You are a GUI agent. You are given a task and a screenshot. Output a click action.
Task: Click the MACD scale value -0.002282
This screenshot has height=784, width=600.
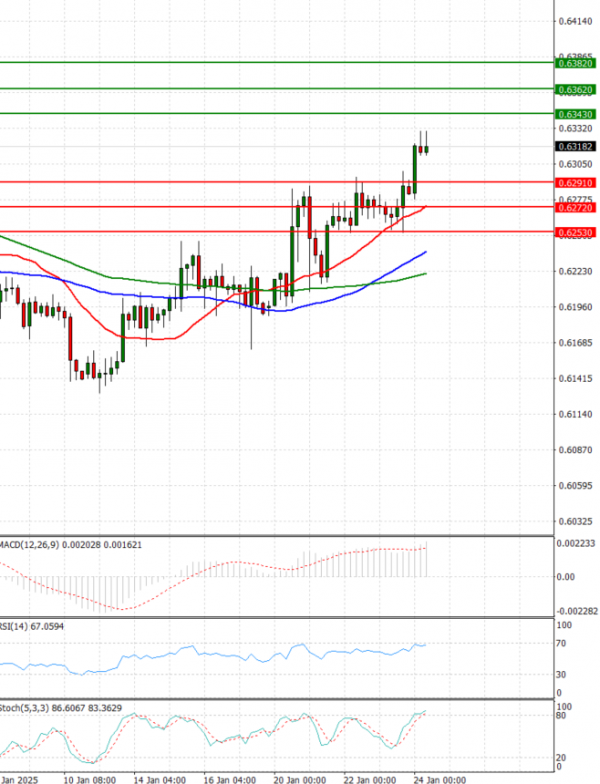coord(577,611)
